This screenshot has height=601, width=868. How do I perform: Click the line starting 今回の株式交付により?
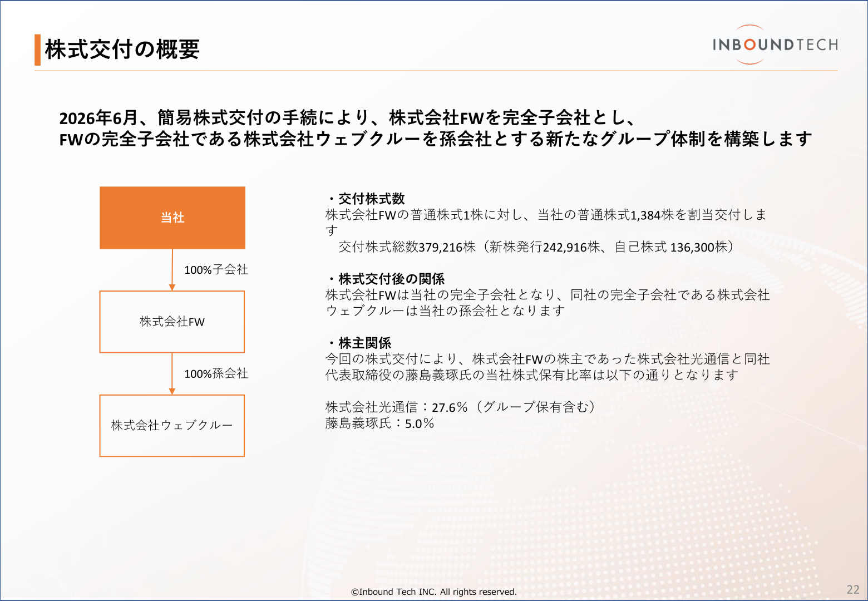point(548,359)
